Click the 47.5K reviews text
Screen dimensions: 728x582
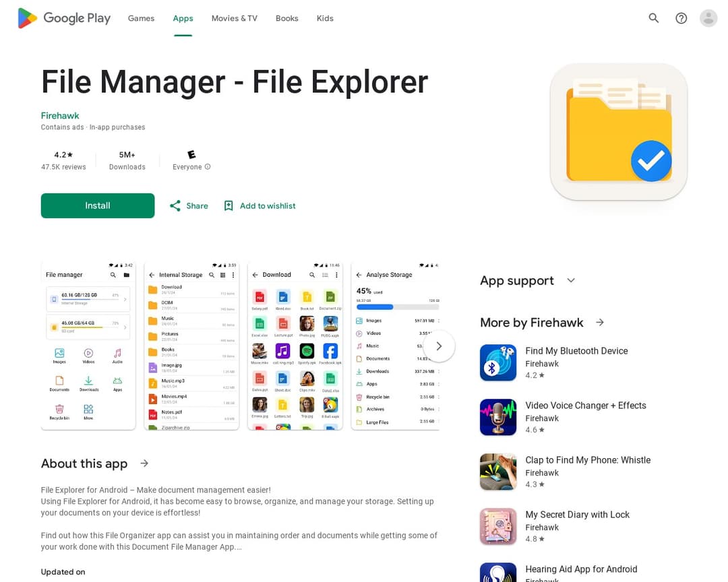tap(63, 166)
